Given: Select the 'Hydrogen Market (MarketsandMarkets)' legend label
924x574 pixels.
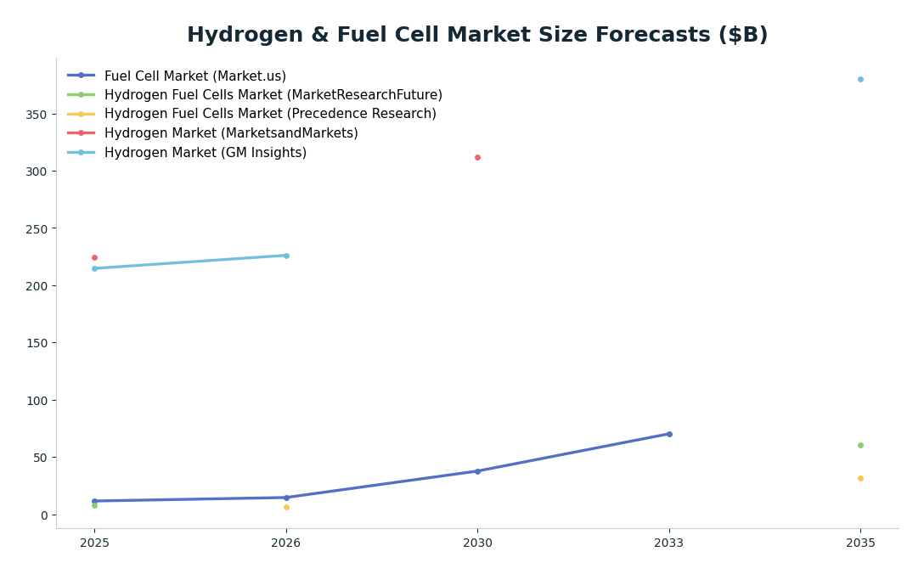Looking at the screenshot, I should pos(231,133).
